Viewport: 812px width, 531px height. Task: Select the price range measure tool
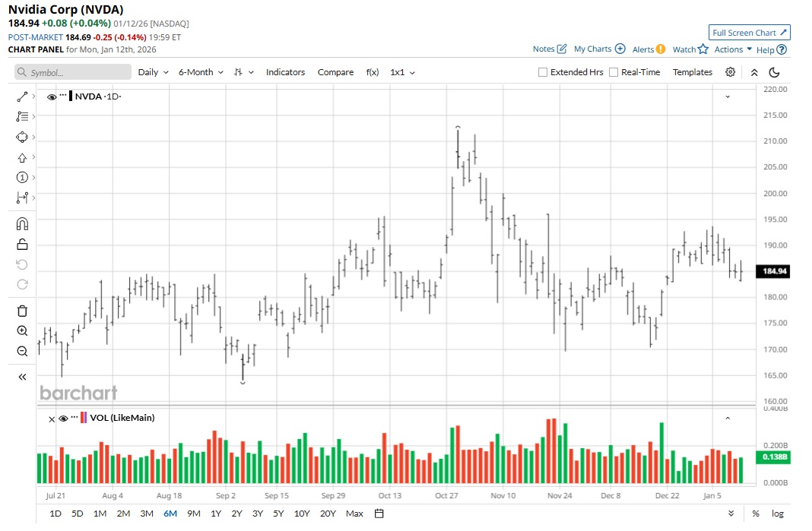point(22,198)
